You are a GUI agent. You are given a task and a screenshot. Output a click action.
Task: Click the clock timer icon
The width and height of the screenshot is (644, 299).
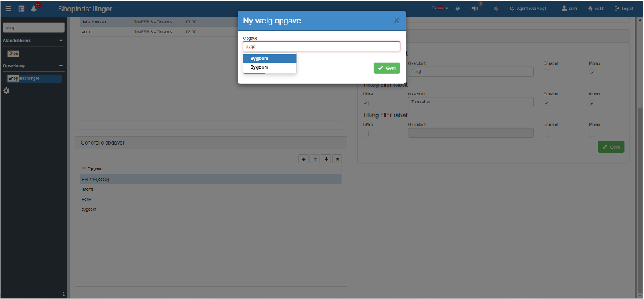click(496, 9)
